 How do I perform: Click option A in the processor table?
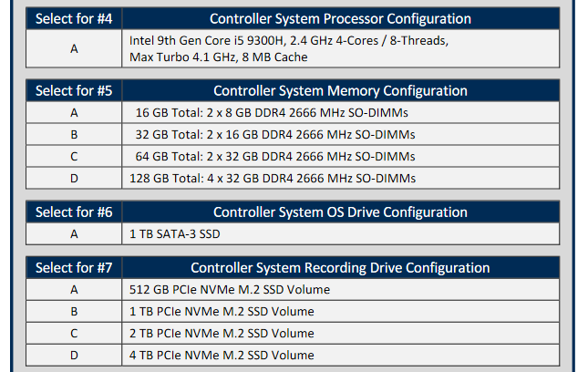pos(74,48)
